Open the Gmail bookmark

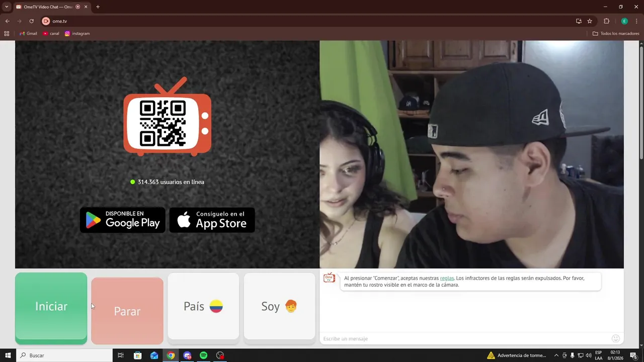[28, 33]
